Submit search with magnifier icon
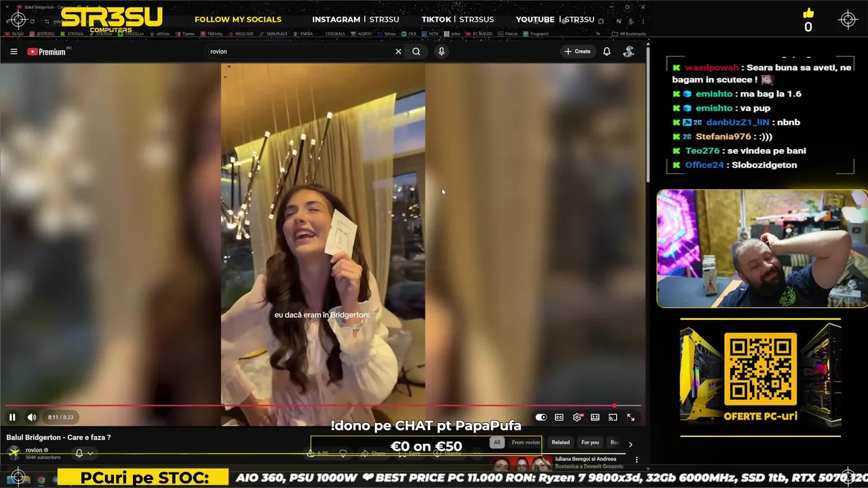Image resolution: width=868 pixels, height=488 pixels. coord(416,52)
